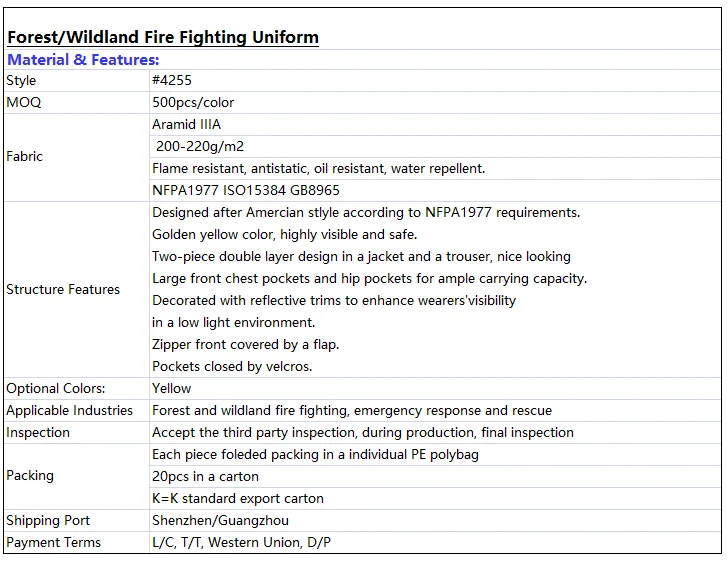Click the Shenzhen/Guangzhou shipping port value
This screenshot has height=562, width=727.
[x=221, y=521]
